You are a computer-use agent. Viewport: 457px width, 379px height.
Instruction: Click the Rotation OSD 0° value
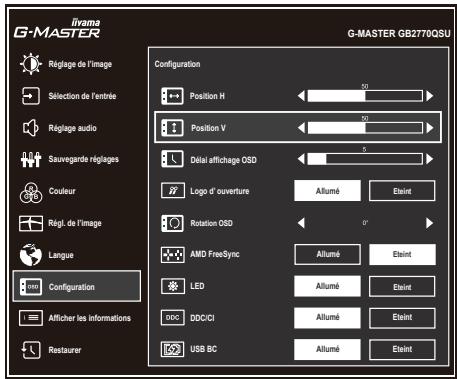point(365,223)
